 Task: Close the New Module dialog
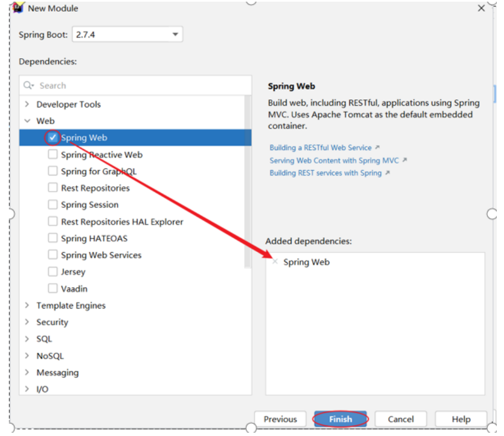(481, 8)
